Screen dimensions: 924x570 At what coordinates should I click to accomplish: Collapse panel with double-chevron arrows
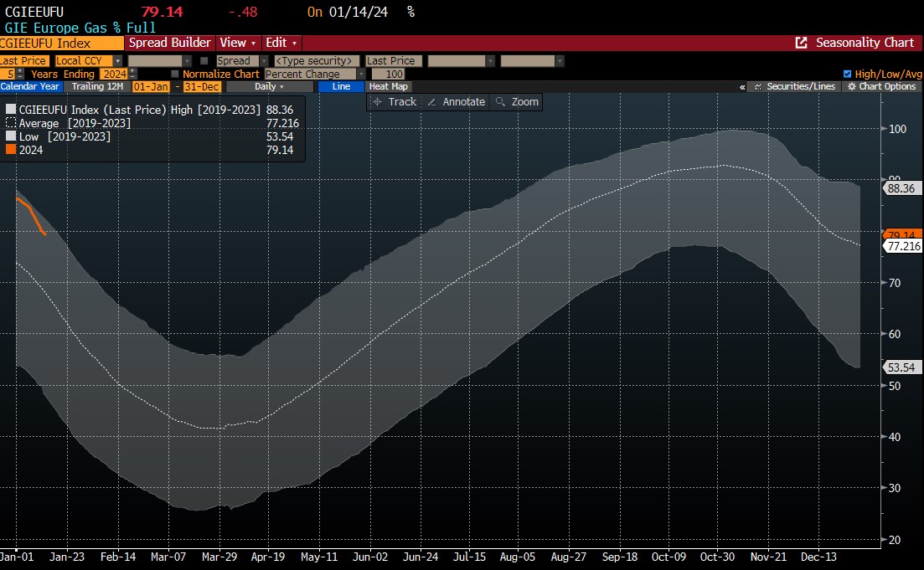tap(742, 86)
